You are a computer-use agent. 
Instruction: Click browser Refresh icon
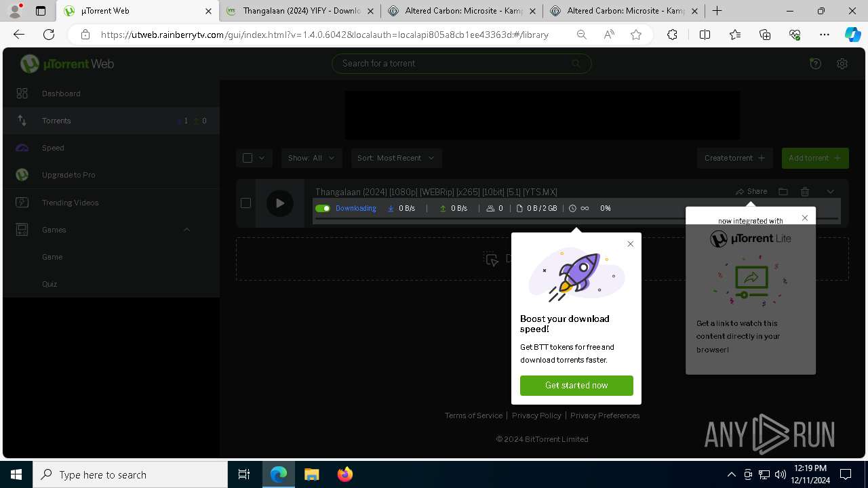point(49,35)
